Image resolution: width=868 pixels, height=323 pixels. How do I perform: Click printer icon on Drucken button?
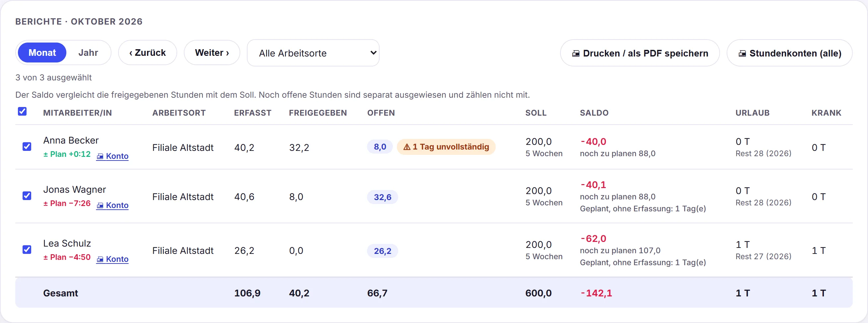coord(576,53)
